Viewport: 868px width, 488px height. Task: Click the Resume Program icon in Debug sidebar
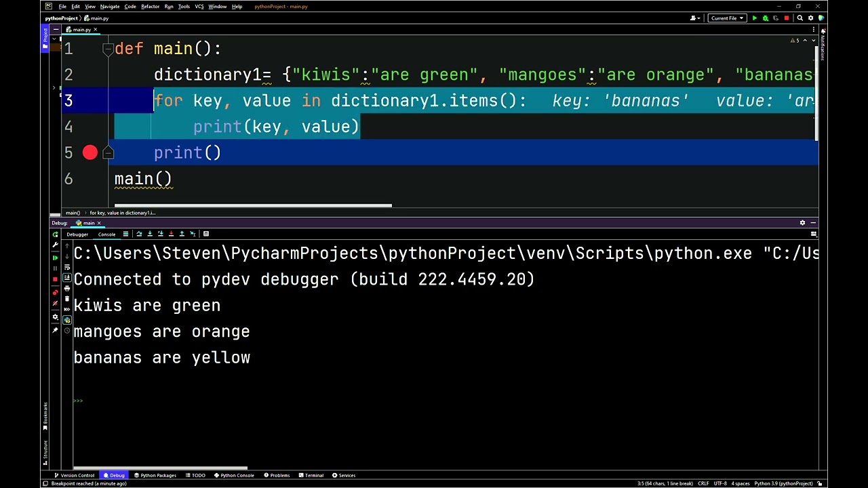tap(55, 258)
